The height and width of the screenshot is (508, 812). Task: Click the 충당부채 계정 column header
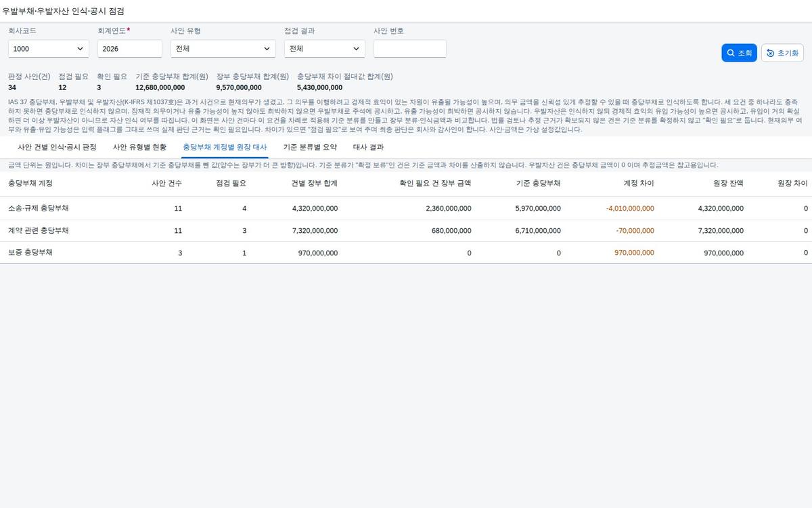tap(30, 184)
